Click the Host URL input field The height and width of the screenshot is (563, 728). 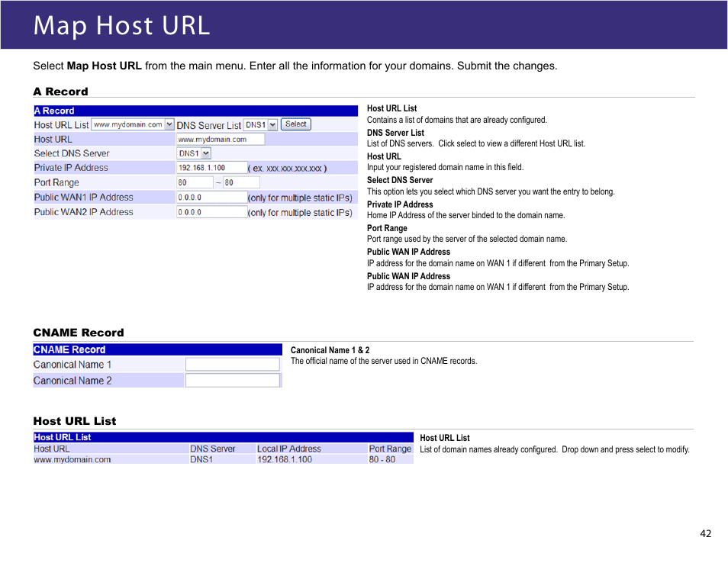(x=221, y=140)
